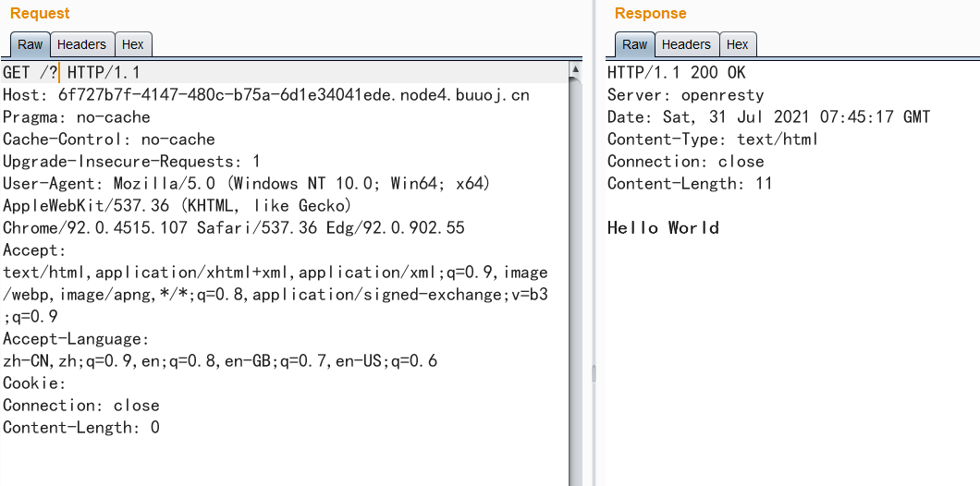This screenshot has height=486, width=980.
Task: Click the Date response header line
Action: pos(769,116)
